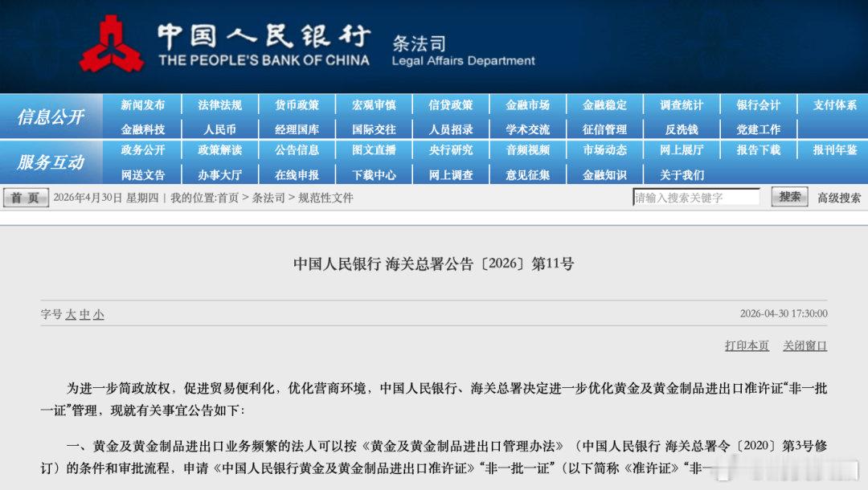Click the search keyword input box
The height and width of the screenshot is (490, 868).
coord(698,197)
